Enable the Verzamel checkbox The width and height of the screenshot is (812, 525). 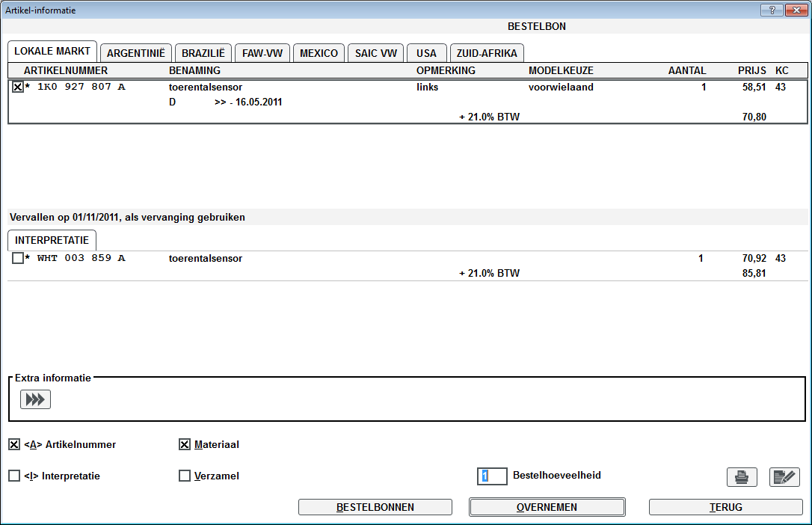click(x=185, y=476)
